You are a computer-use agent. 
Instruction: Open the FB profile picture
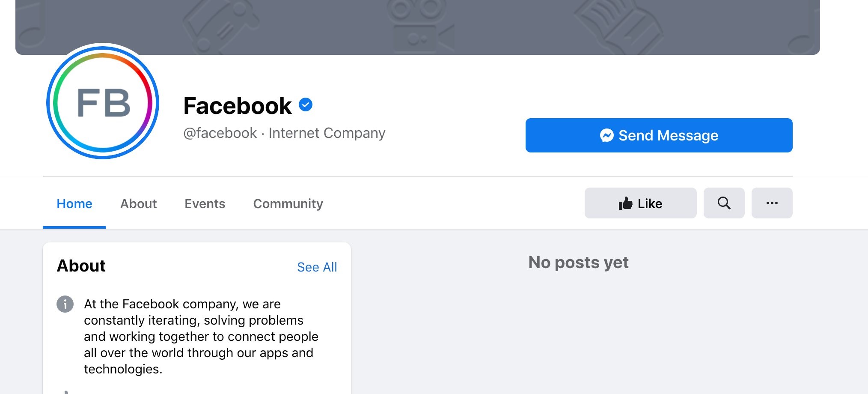pyautogui.click(x=103, y=103)
